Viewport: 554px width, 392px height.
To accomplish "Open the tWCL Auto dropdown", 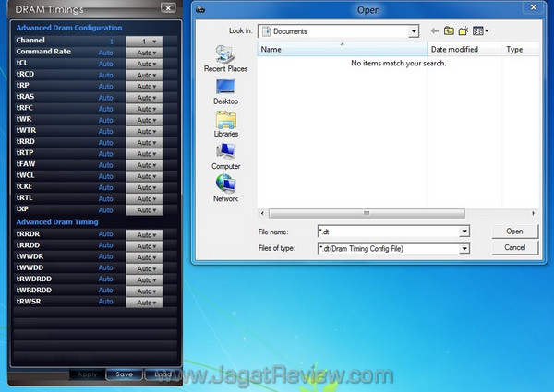I will pos(144,176).
